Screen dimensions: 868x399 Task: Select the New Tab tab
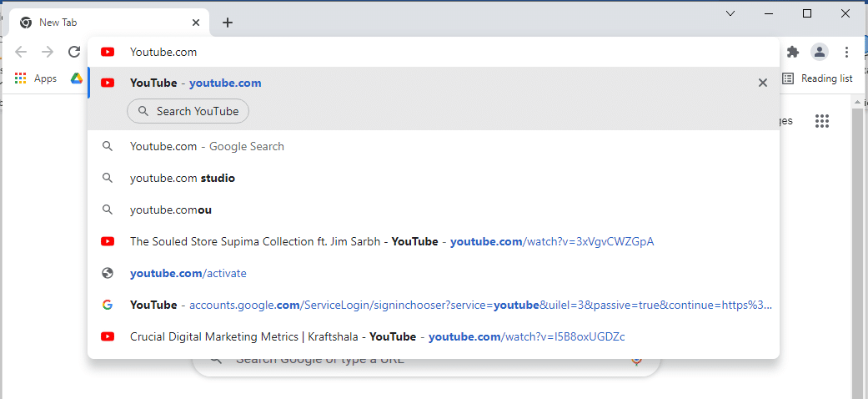point(109,23)
